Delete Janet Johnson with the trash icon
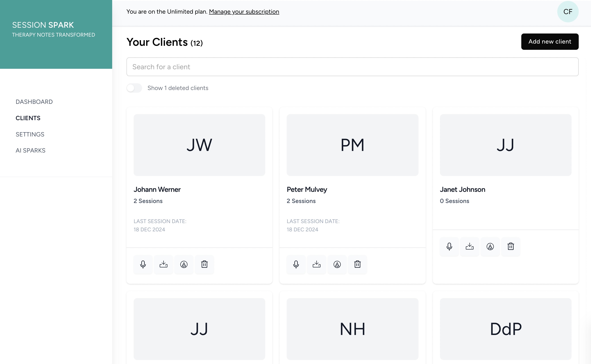The image size is (591, 364). [x=511, y=247]
